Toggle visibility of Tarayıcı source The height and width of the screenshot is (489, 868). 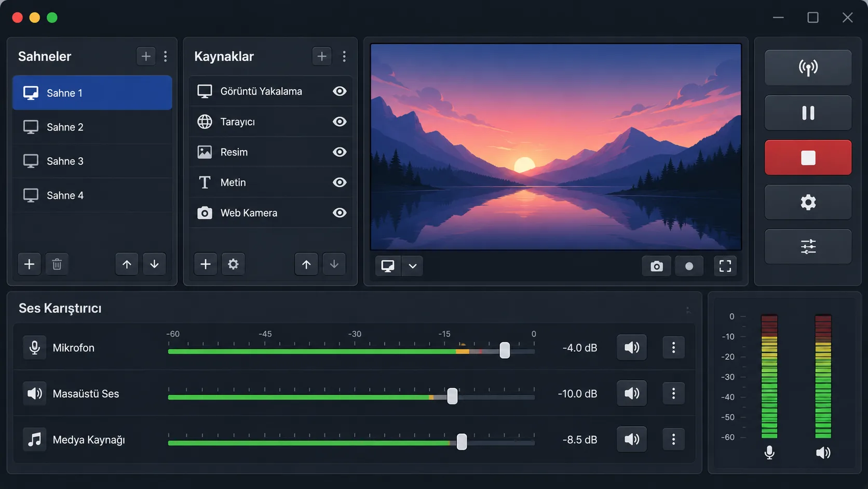coord(340,122)
